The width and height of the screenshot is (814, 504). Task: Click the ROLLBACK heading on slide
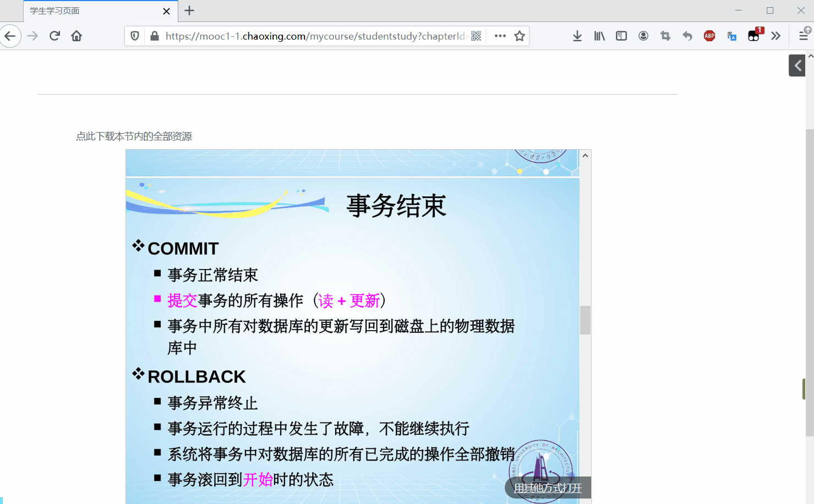196,377
